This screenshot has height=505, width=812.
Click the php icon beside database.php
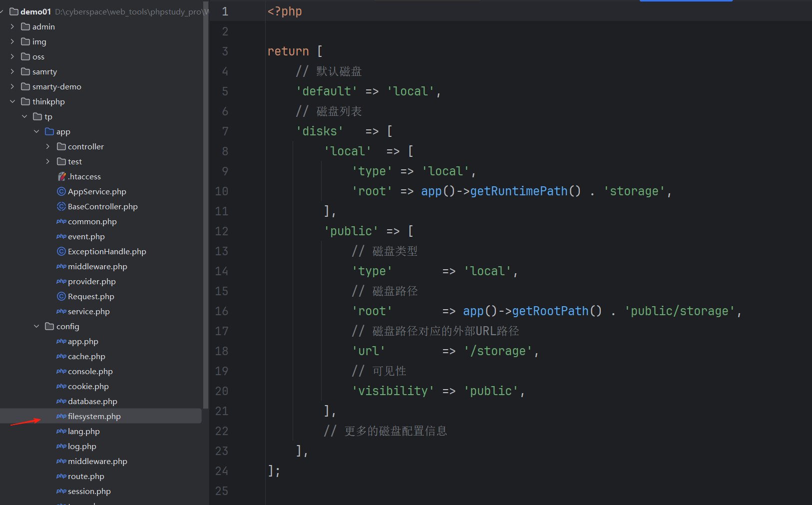(x=61, y=401)
